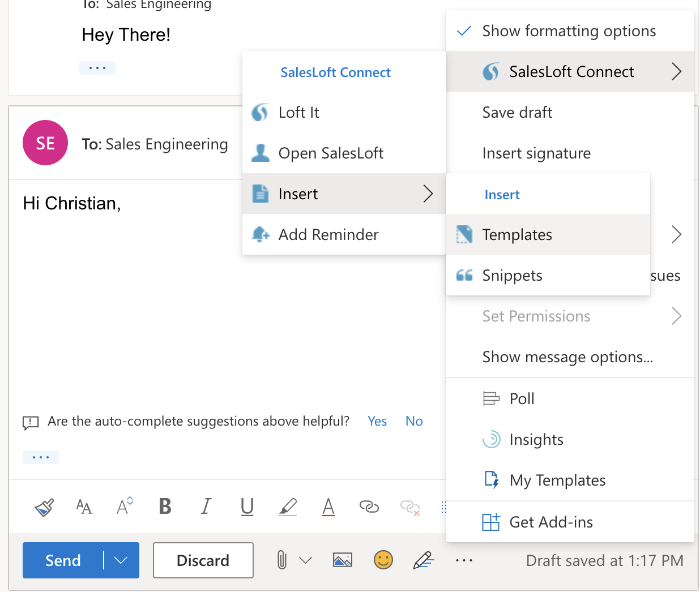
Task: Insert a hyperlink into the message
Action: point(369,507)
